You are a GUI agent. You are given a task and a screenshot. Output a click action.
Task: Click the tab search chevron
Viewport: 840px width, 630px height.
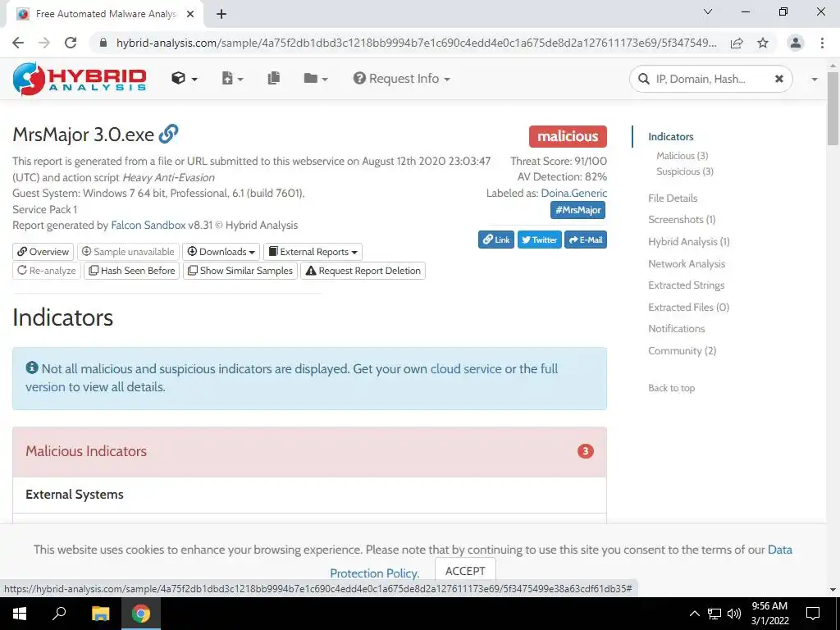pos(708,11)
